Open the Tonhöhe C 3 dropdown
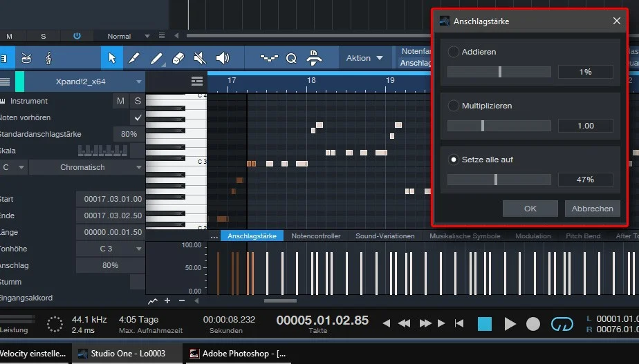 [110, 249]
